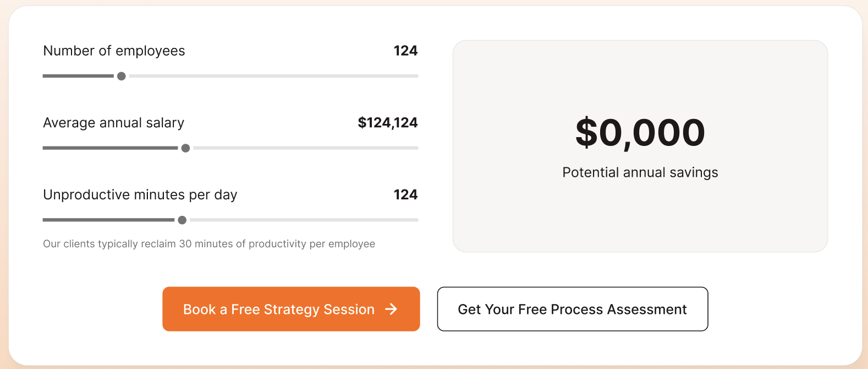This screenshot has width=868, height=369.
Task: Click the filled portion of the salary slider
Action: click(110, 148)
